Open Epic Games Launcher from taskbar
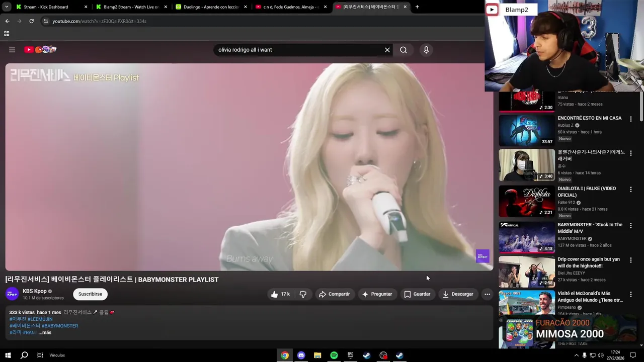The width and height of the screenshot is (644, 362). coord(350,355)
